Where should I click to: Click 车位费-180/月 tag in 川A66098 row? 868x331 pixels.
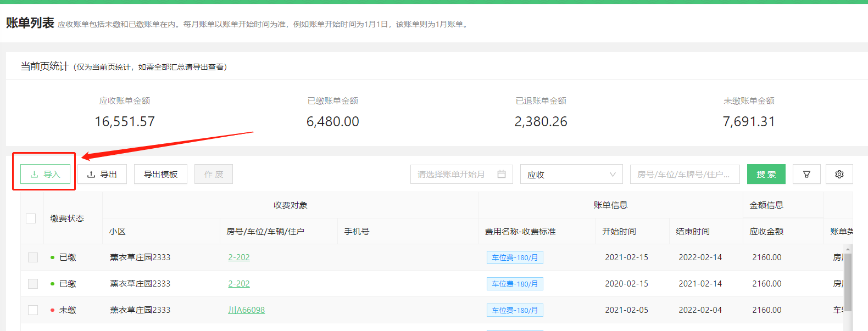(x=515, y=310)
